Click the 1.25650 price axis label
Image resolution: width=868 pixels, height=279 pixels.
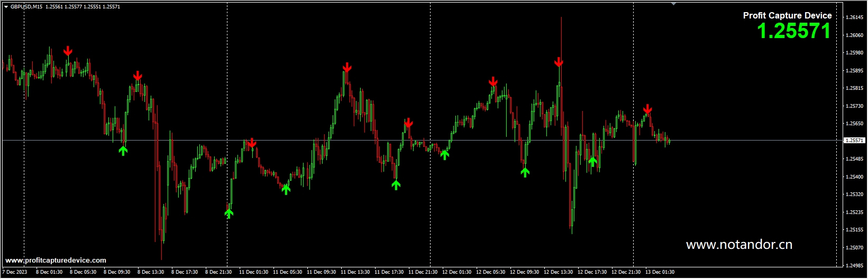pyautogui.click(x=855, y=124)
